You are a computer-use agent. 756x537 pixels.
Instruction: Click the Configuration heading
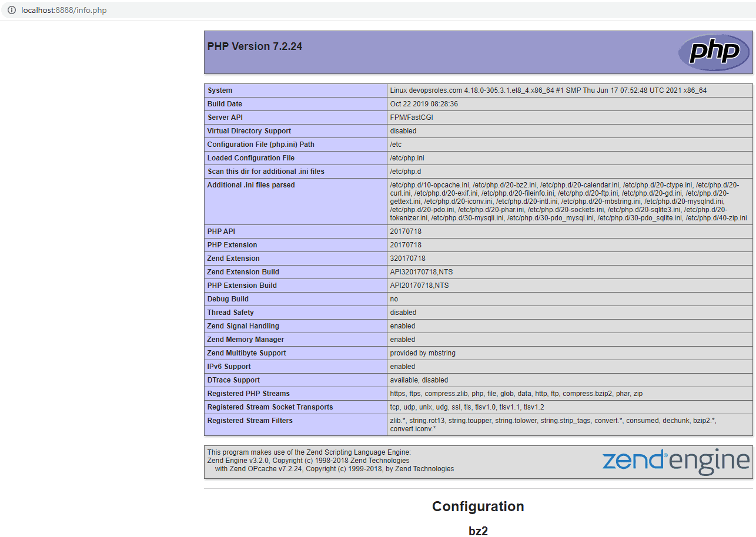[477, 506]
